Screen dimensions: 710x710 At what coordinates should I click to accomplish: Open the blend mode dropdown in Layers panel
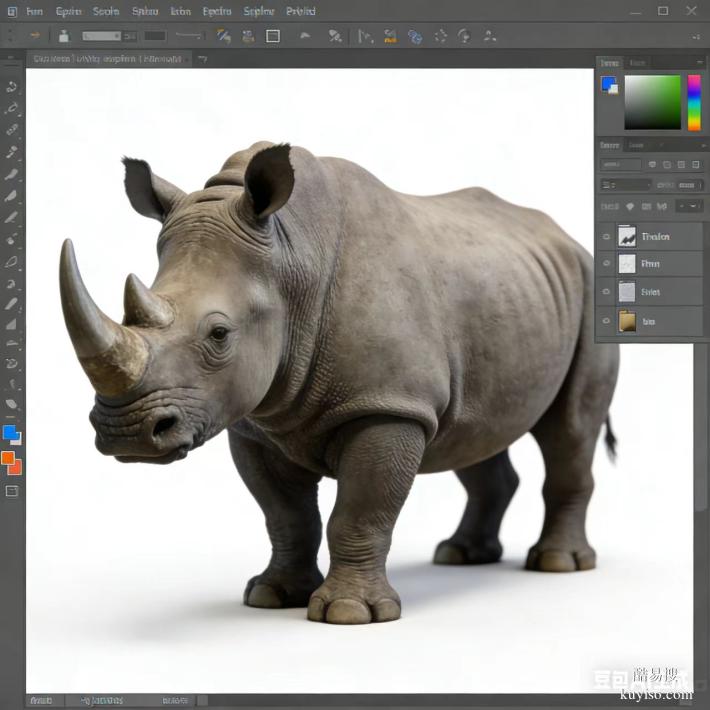coord(626,185)
